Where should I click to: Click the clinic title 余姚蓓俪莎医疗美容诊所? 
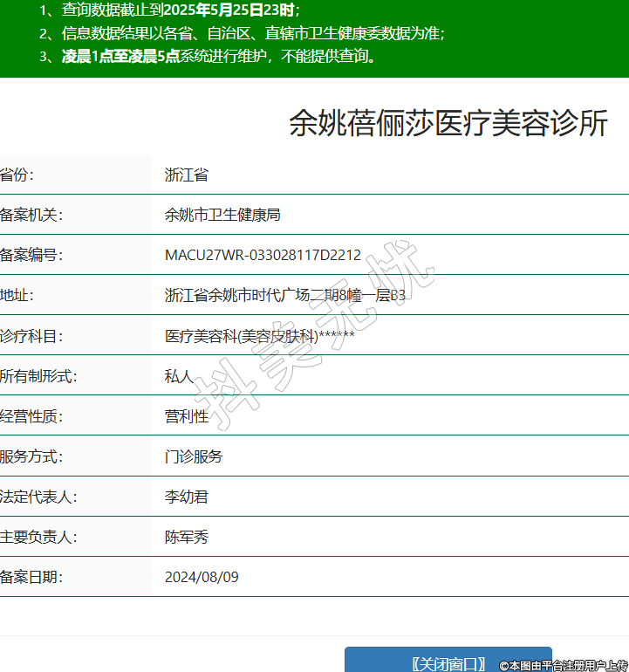[x=448, y=124]
